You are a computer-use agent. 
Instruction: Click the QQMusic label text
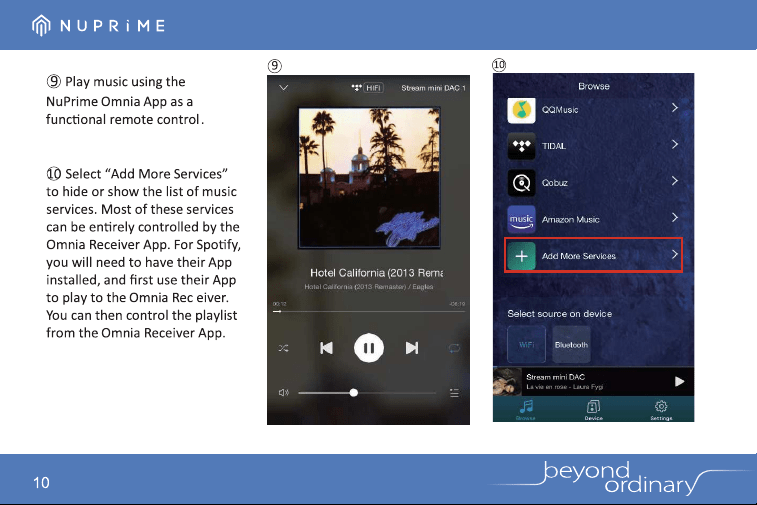(x=560, y=110)
